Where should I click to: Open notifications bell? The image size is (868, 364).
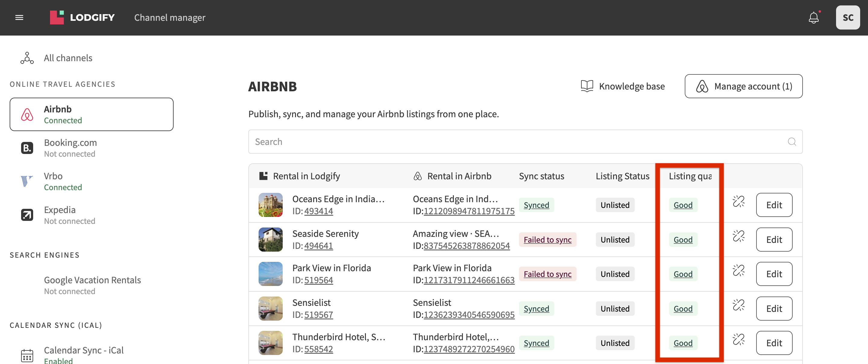813,17
